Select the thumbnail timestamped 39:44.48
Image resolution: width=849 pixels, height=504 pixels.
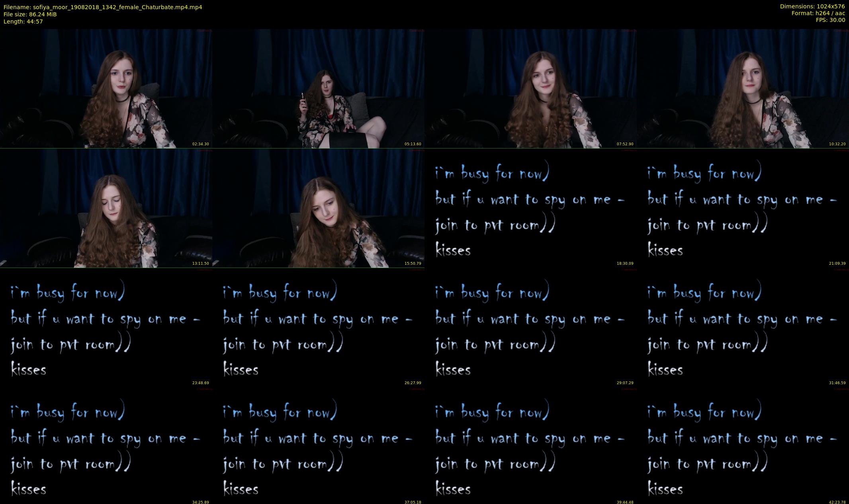[530, 445]
